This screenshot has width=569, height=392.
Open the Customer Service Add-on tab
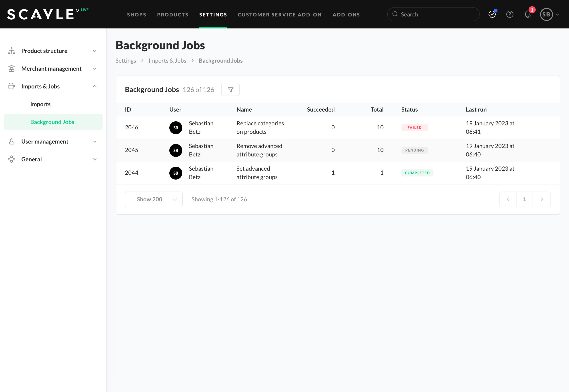tap(280, 14)
